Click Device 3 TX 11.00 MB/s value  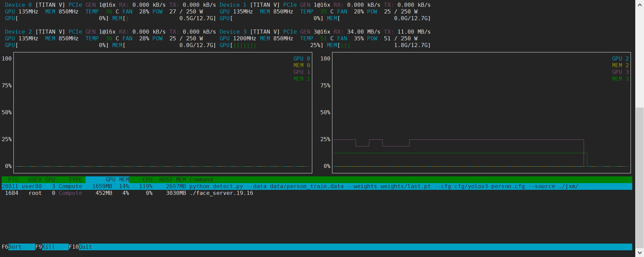414,32
